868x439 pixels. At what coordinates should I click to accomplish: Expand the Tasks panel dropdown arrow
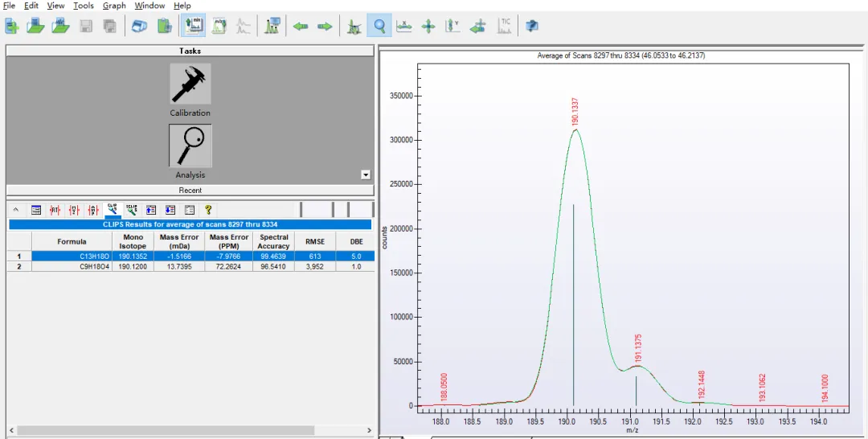[366, 174]
